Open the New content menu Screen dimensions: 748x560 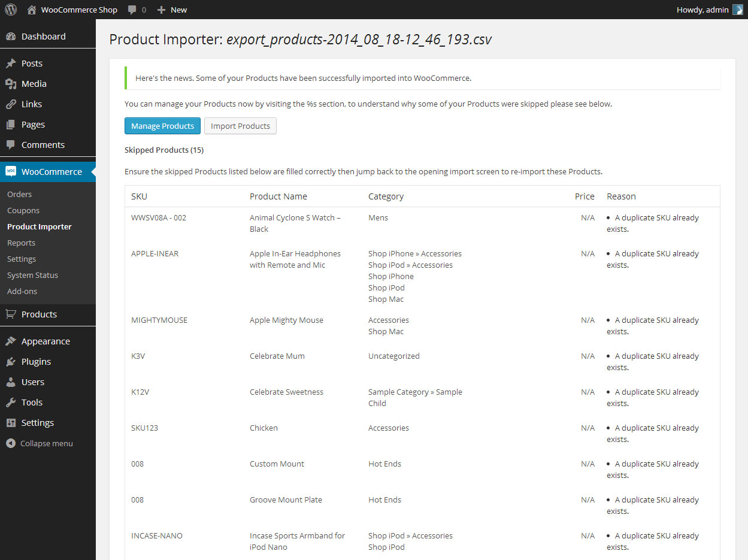click(x=178, y=10)
